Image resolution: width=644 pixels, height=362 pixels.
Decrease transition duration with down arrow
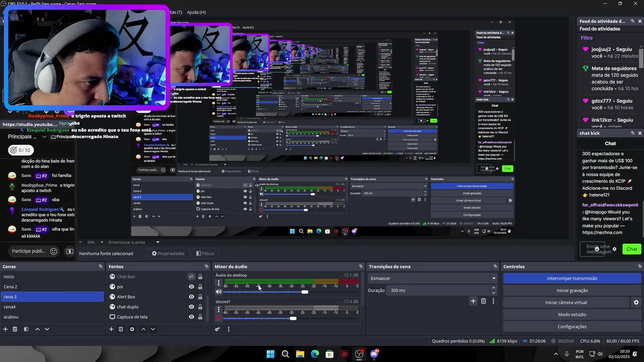(x=494, y=293)
